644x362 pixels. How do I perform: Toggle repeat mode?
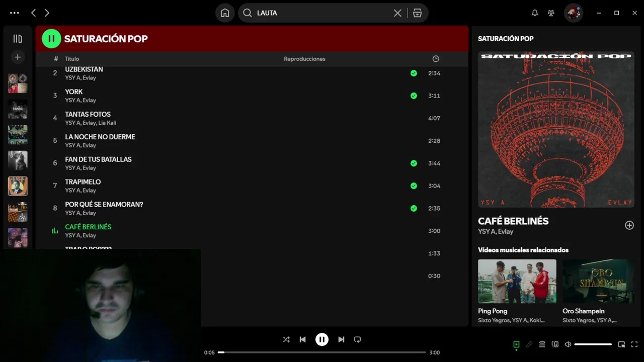pyautogui.click(x=357, y=339)
